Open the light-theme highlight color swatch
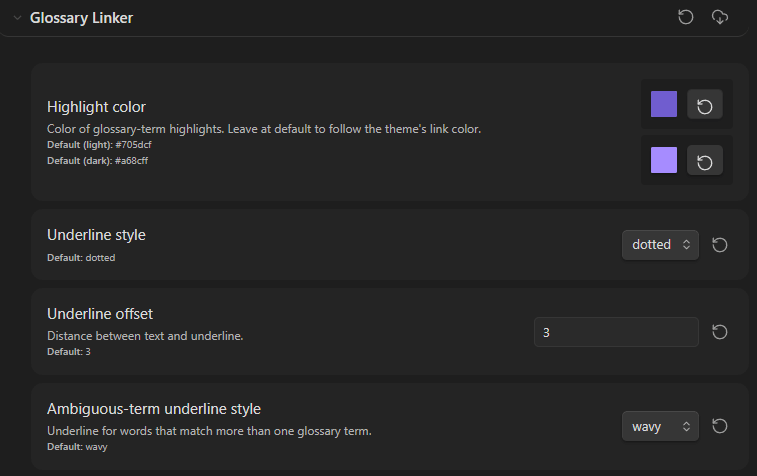 664,104
